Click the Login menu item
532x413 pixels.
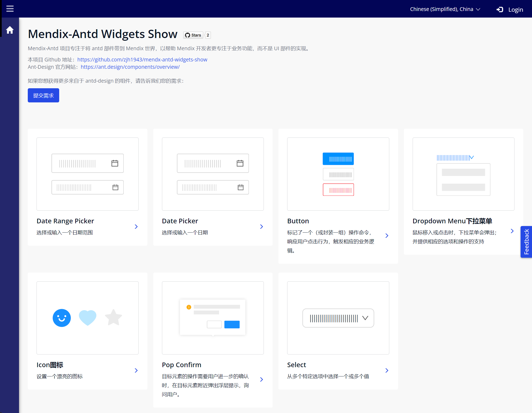pyautogui.click(x=515, y=10)
